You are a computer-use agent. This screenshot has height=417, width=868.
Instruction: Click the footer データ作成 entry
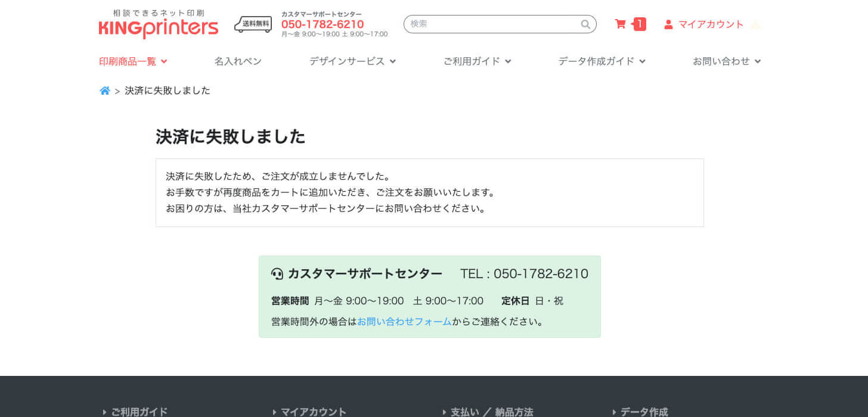pos(644,412)
